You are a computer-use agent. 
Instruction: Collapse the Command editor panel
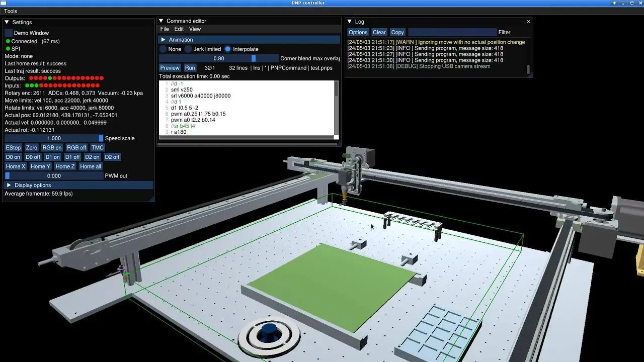point(162,21)
